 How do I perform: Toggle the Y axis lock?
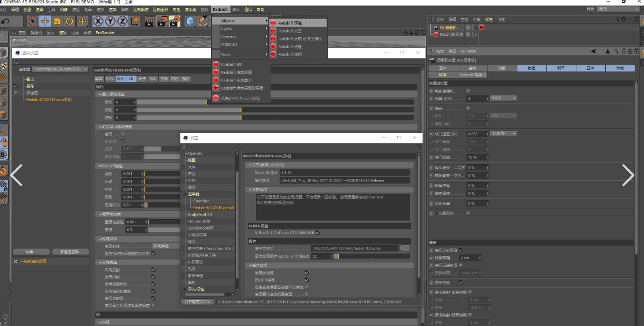point(110,21)
